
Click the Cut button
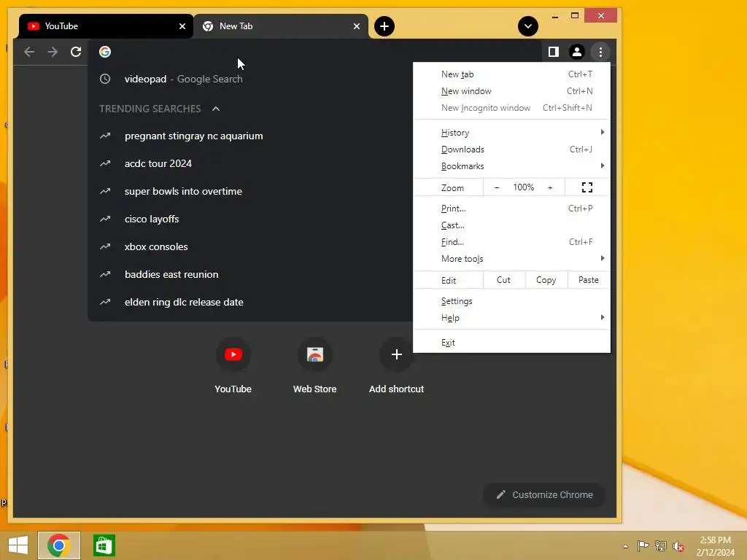[x=503, y=280]
